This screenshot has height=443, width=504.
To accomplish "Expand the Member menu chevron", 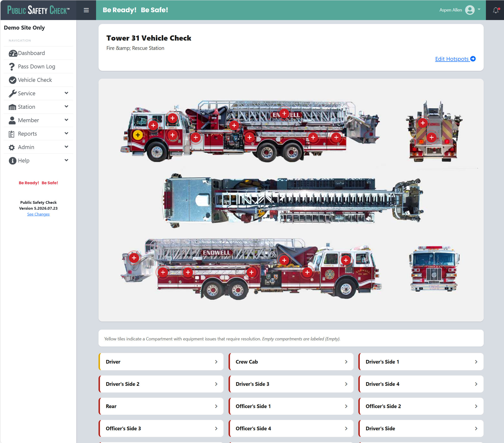I will pyautogui.click(x=66, y=120).
